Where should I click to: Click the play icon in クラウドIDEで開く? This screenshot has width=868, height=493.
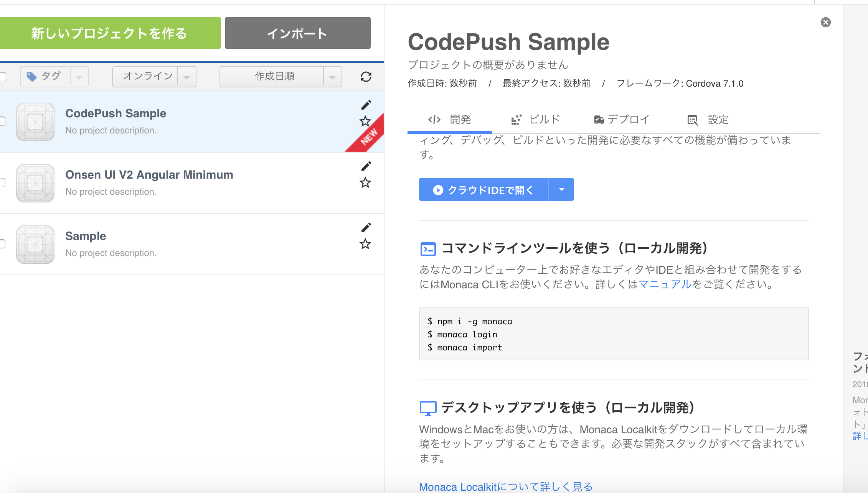[438, 189]
